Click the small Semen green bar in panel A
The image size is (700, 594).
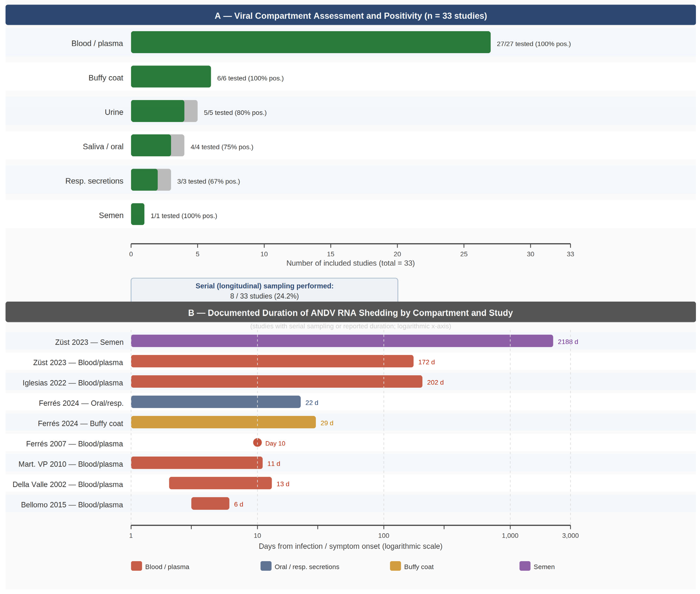(137, 214)
